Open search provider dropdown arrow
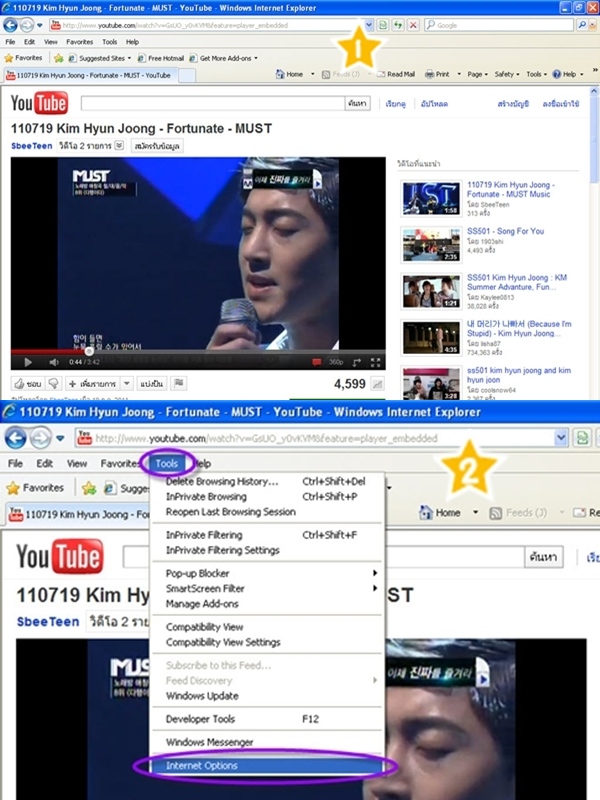 point(593,24)
